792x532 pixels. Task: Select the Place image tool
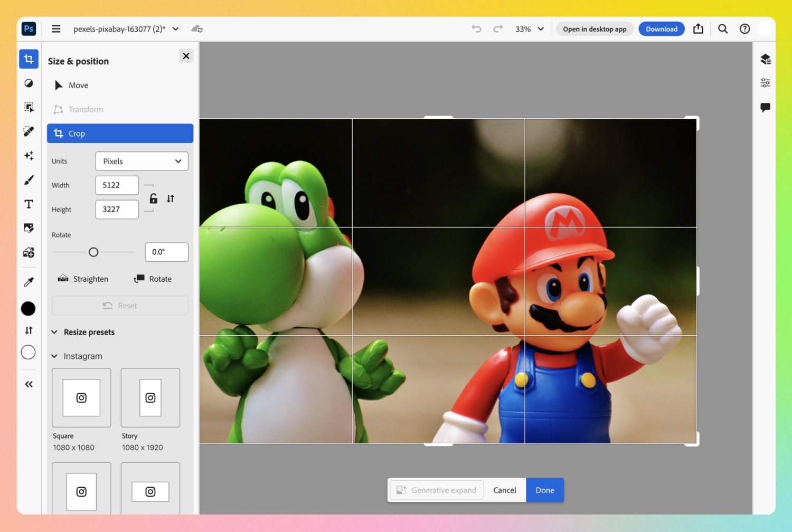(x=29, y=252)
